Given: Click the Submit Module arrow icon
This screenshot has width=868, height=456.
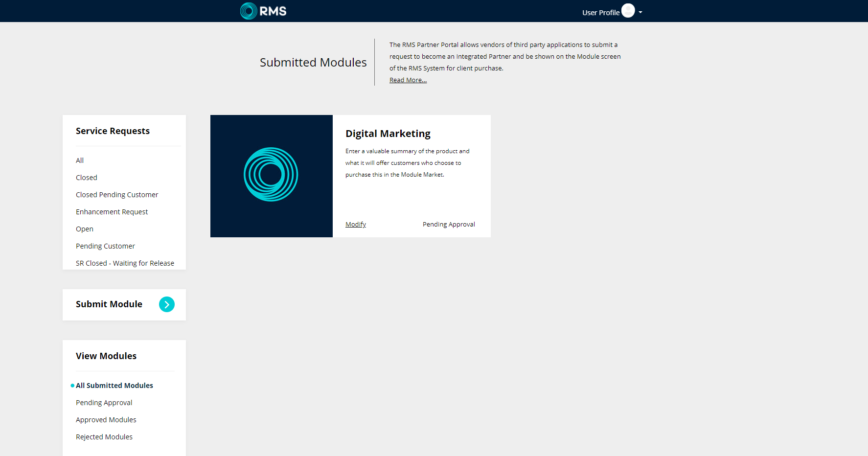Looking at the screenshot, I should click(x=167, y=304).
